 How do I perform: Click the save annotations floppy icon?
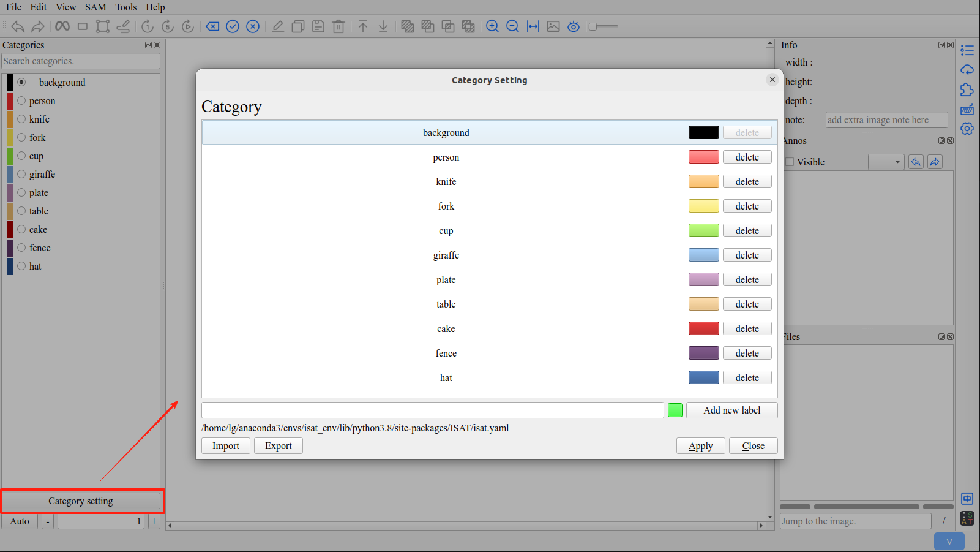(x=318, y=26)
